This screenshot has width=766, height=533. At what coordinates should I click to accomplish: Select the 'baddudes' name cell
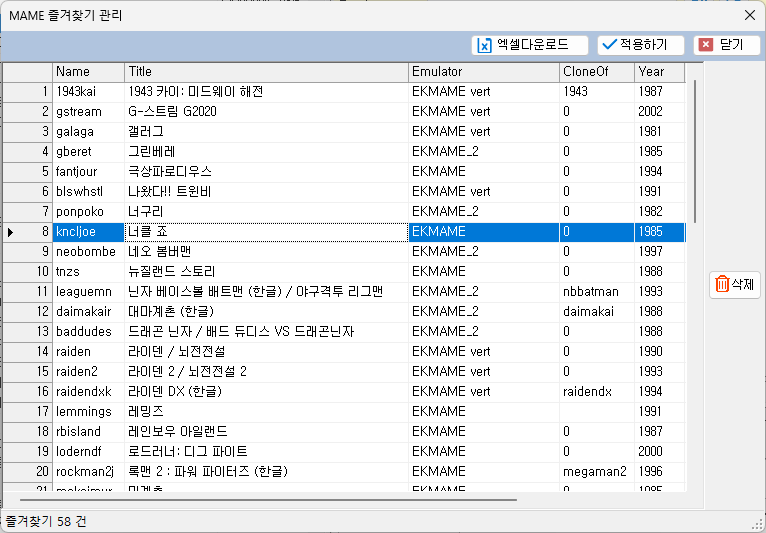pyautogui.click(x=88, y=332)
